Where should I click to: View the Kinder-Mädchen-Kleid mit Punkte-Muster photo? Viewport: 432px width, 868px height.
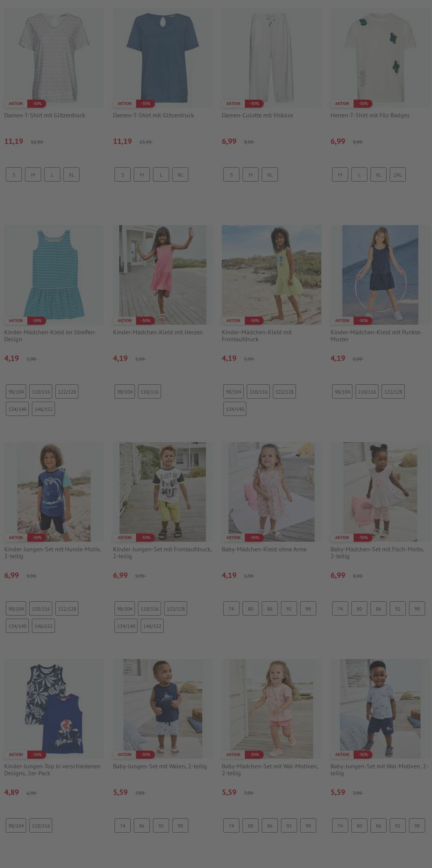coord(380,275)
